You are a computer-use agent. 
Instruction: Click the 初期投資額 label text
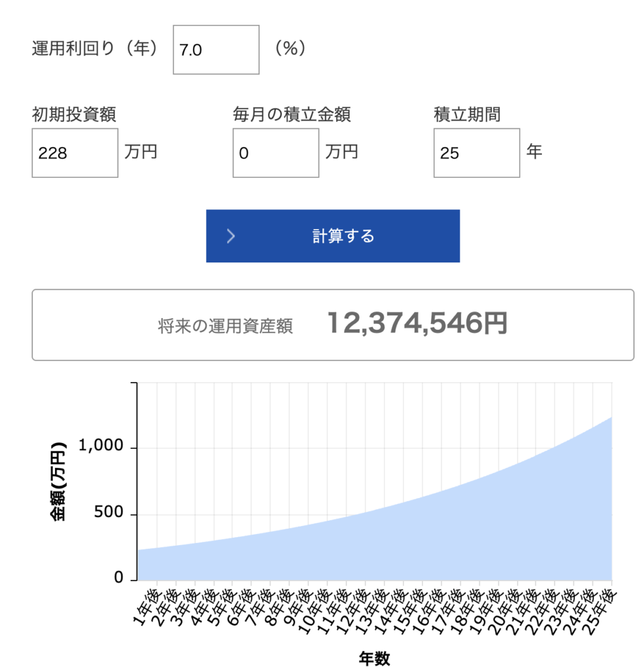click(x=74, y=115)
